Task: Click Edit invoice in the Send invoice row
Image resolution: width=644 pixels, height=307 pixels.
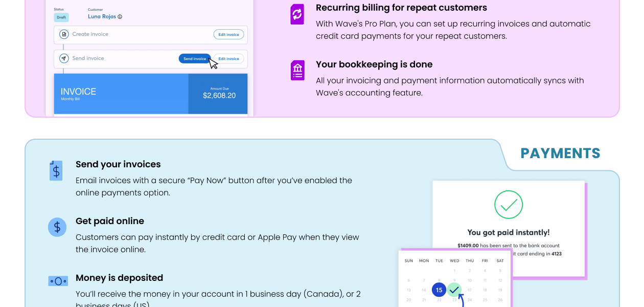Action: click(x=228, y=59)
